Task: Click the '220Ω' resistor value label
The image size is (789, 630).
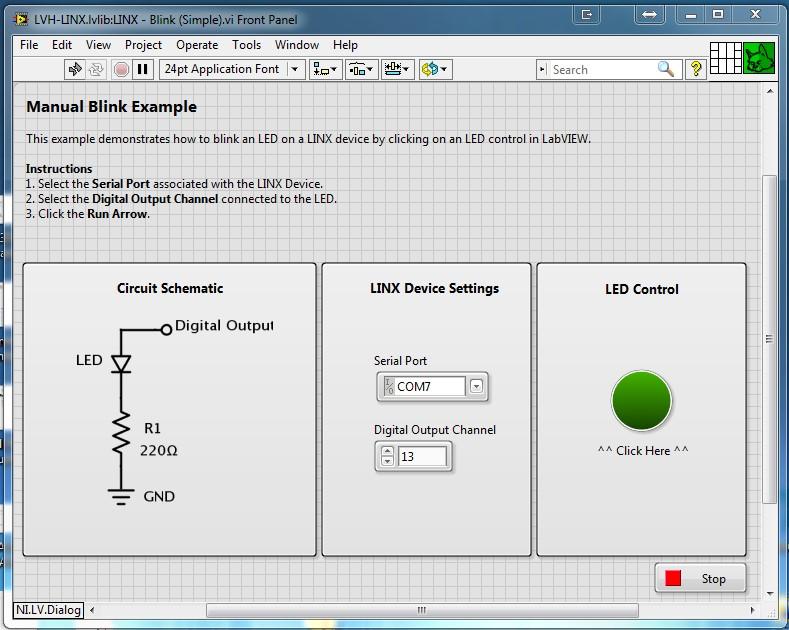Action: click(159, 450)
